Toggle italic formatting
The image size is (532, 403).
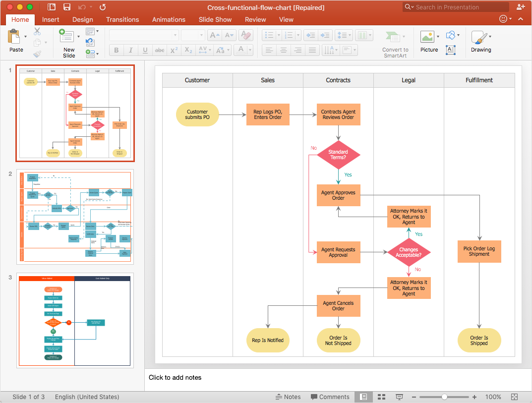[130, 50]
